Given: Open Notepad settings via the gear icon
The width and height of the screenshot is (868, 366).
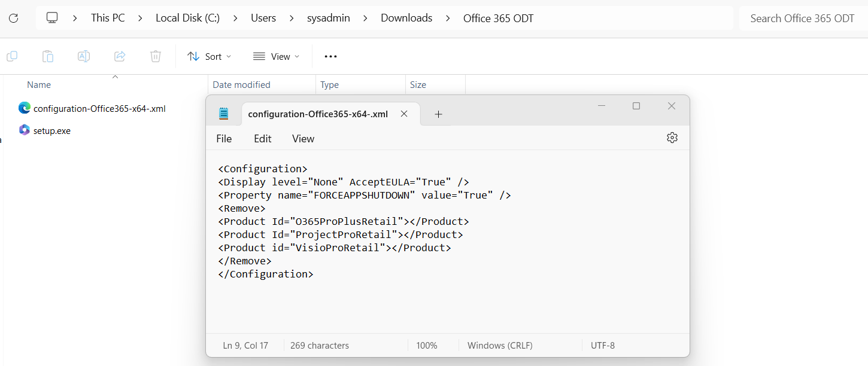Looking at the screenshot, I should click(672, 138).
